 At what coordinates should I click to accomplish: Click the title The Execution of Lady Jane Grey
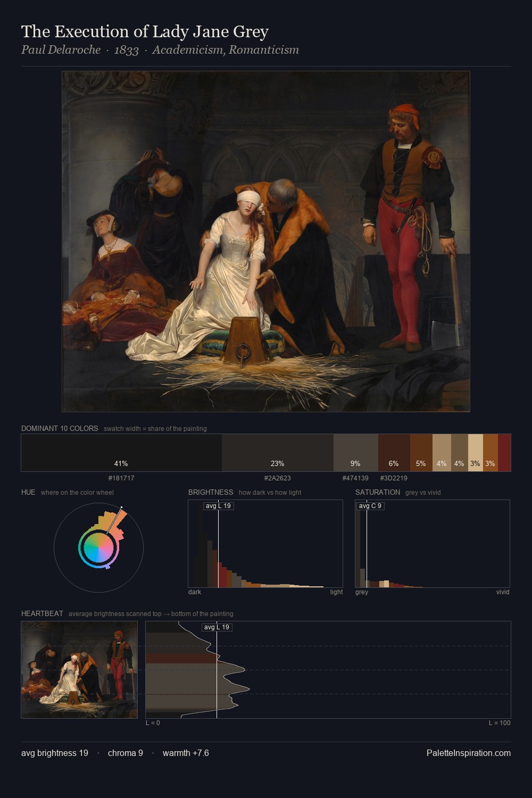tap(145, 32)
